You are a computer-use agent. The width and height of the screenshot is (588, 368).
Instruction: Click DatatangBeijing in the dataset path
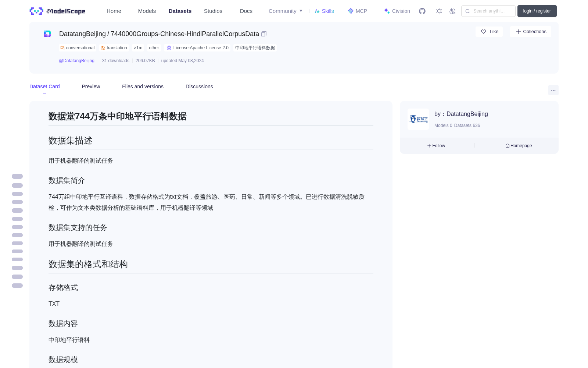(82, 34)
